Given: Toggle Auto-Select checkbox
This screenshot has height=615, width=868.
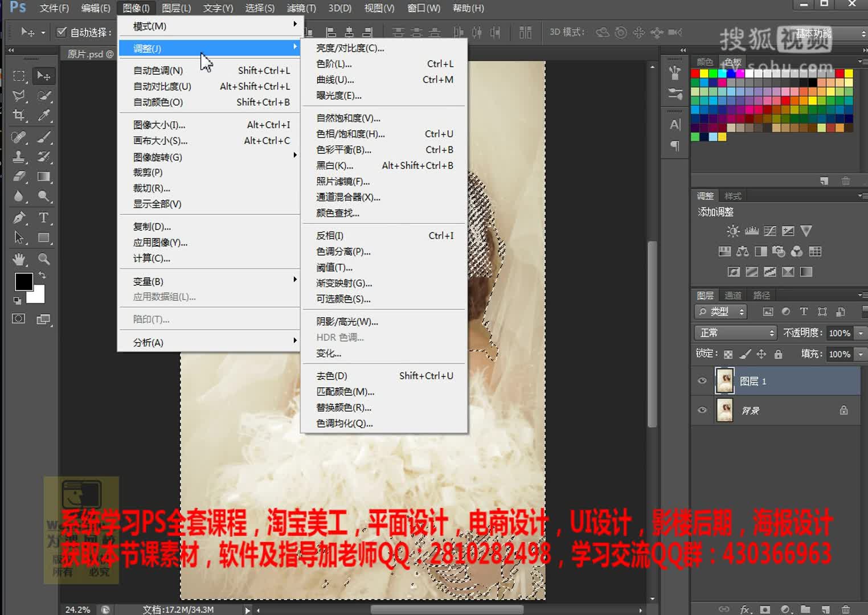Looking at the screenshot, I should (62, 32).
